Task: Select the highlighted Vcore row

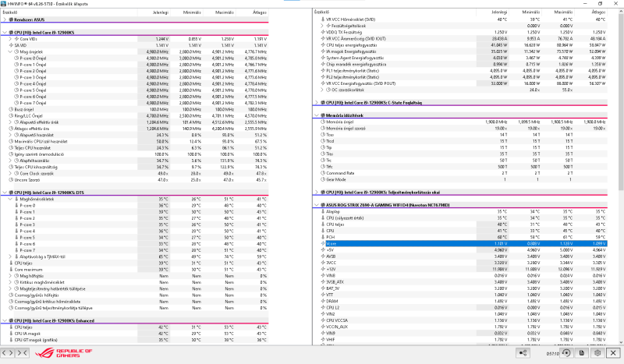Action: coord(464,243)
